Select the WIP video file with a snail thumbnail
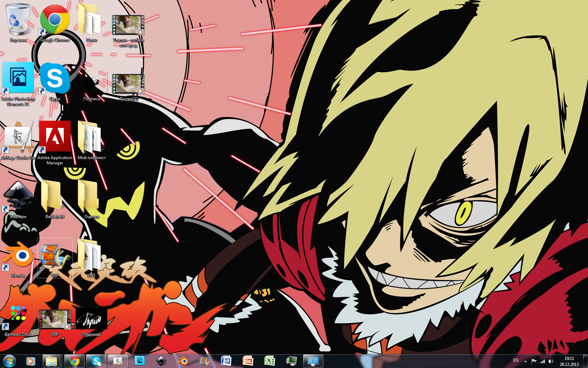Viewport: 588px width, 368px height. (x=55, y=322)
